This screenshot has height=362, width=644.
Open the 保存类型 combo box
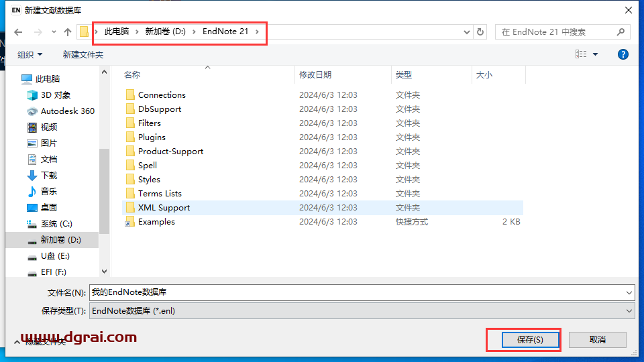pos(362,311)
